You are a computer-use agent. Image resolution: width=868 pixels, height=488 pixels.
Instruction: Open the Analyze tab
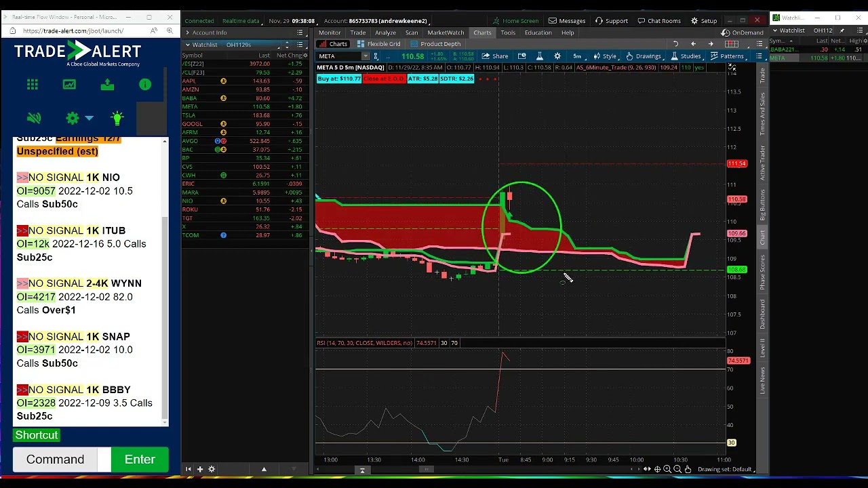(385, 33)
